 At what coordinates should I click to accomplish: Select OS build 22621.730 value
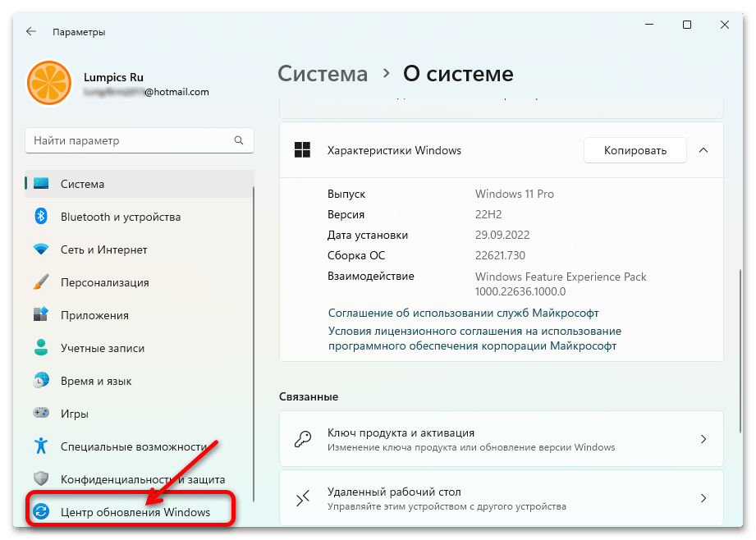pos(500,255)
